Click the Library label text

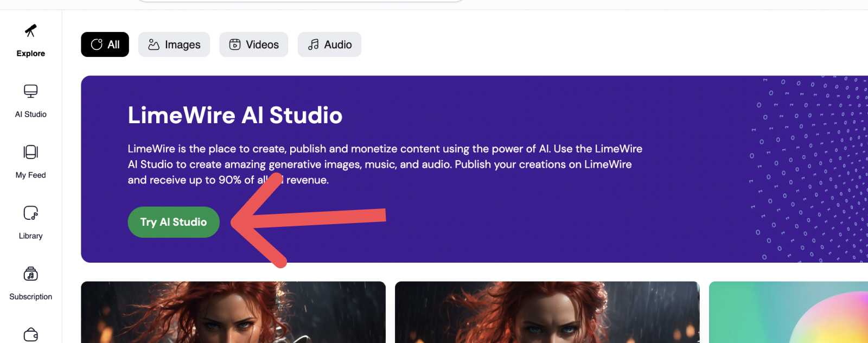click(x=31, y=236)
